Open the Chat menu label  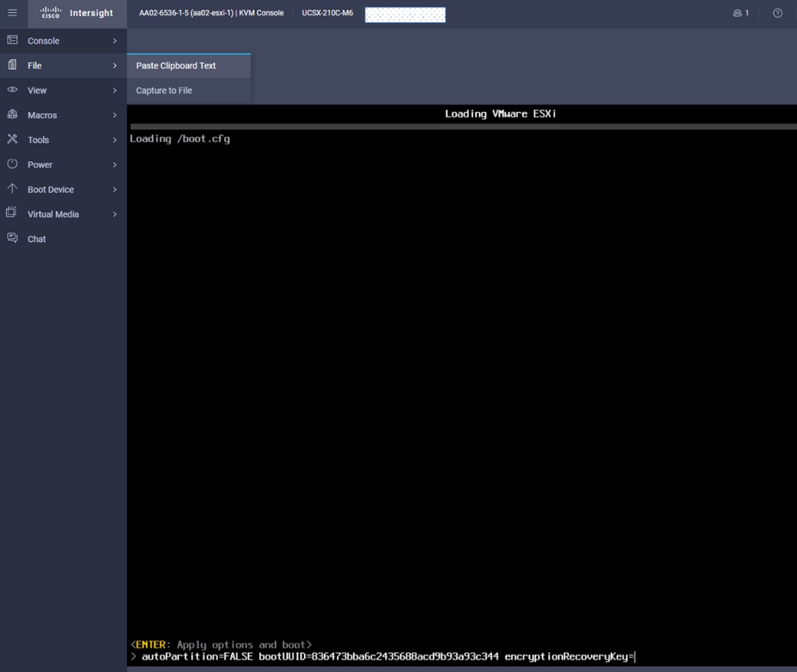(x=36, y=239)
